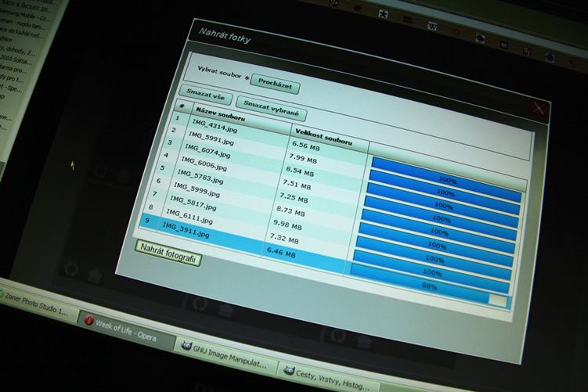The height and width of the screenshot is (392, 588).
Task: Click the Smazat vybrané button
Action: click(x=271, y=108)
